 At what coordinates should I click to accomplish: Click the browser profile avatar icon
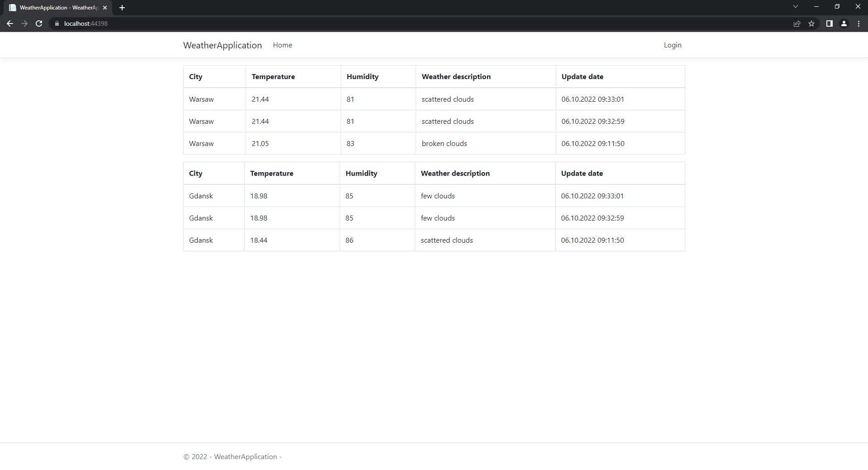[844, 23]
